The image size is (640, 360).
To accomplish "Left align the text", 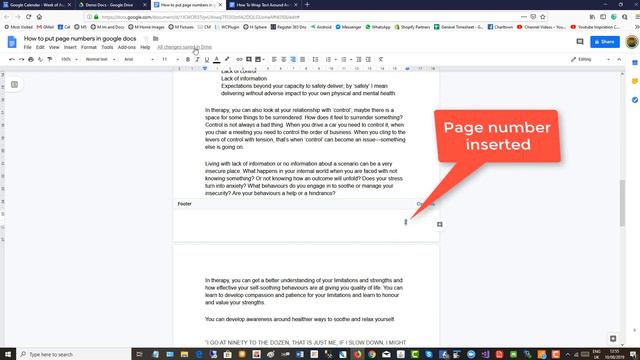I will pos(274,60).
